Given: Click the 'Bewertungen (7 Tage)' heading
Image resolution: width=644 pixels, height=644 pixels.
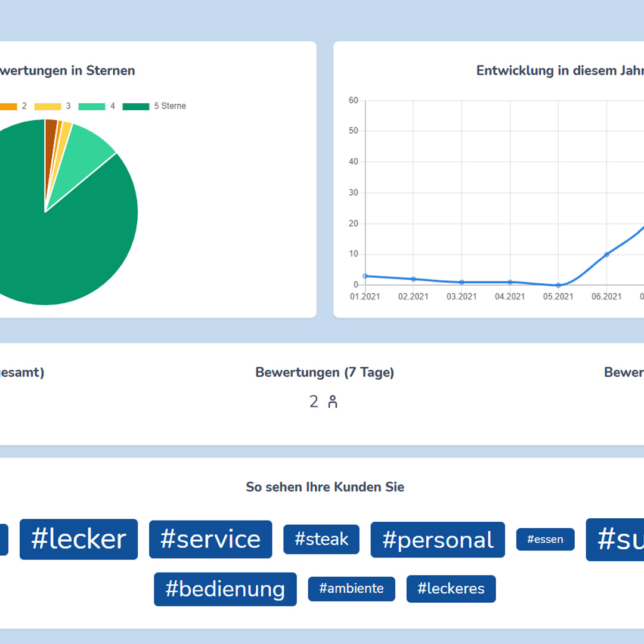Looking at the screenshot, I should pyautogui.click(x=324, y=373).
